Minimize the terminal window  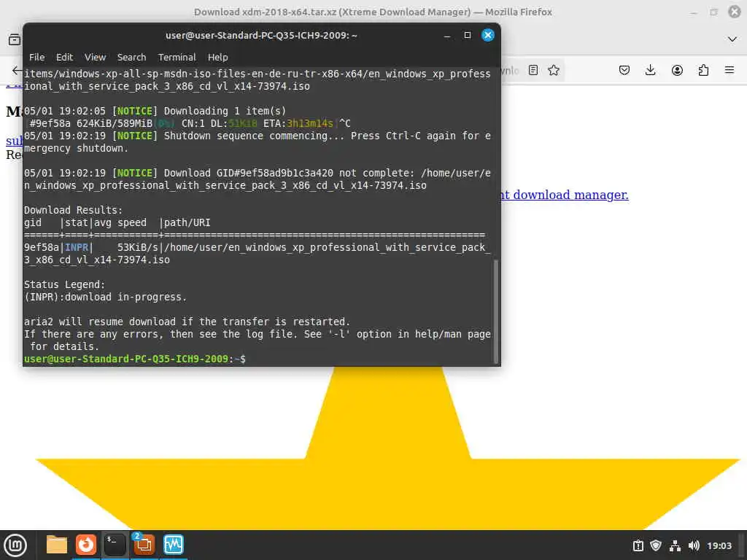[447, 35]
